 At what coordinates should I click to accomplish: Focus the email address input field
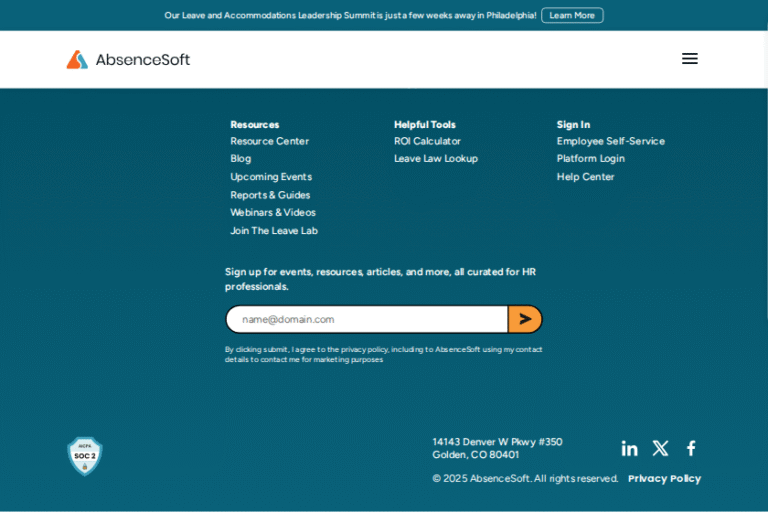point(367,319)
